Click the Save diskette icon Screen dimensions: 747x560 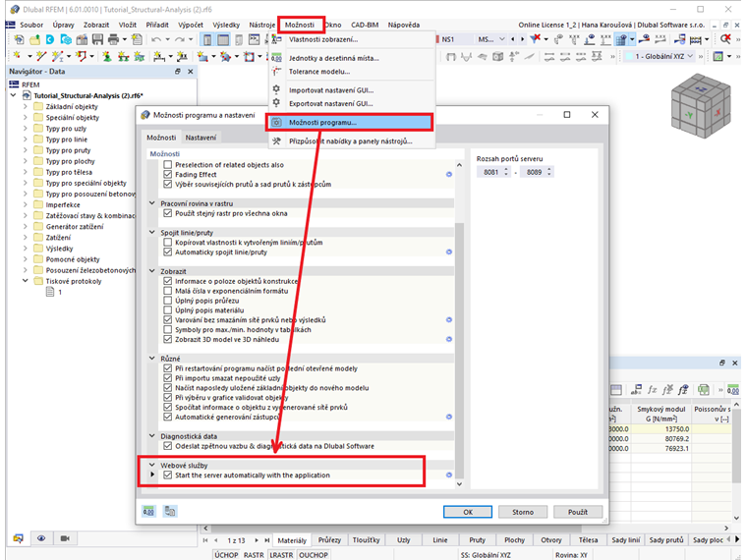[97, 39]
